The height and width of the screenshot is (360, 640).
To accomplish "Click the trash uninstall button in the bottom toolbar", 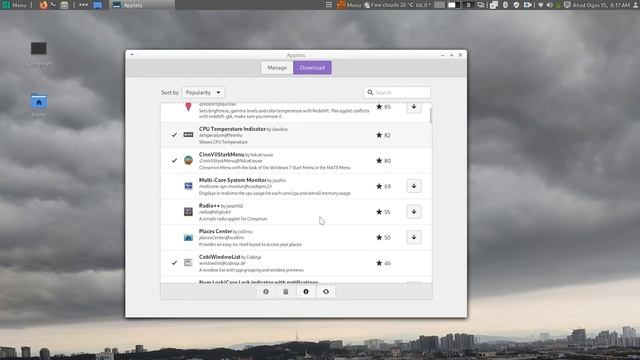I will (286, 291).
